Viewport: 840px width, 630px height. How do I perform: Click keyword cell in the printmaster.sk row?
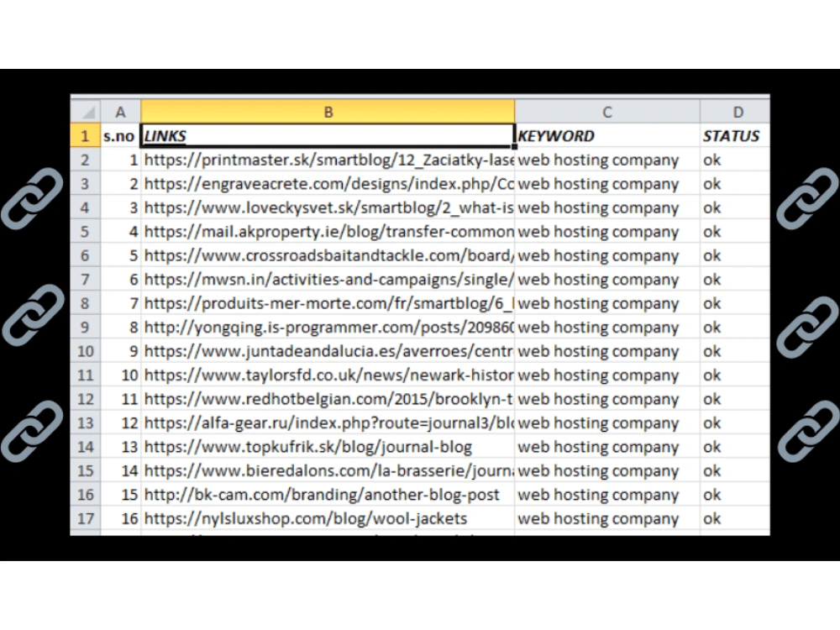[607, 160]
